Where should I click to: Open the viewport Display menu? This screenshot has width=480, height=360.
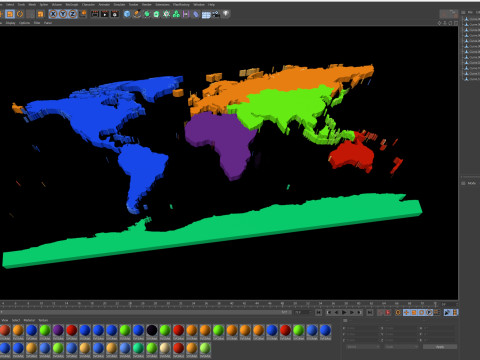(10, 23)
